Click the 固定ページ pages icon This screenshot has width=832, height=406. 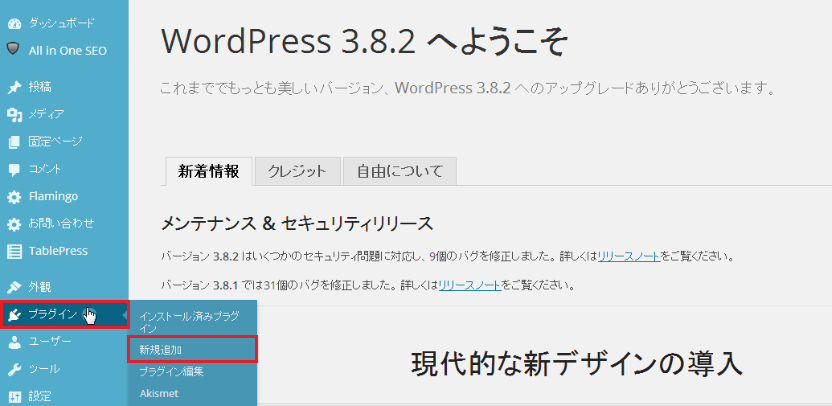[x=14, y=142]
